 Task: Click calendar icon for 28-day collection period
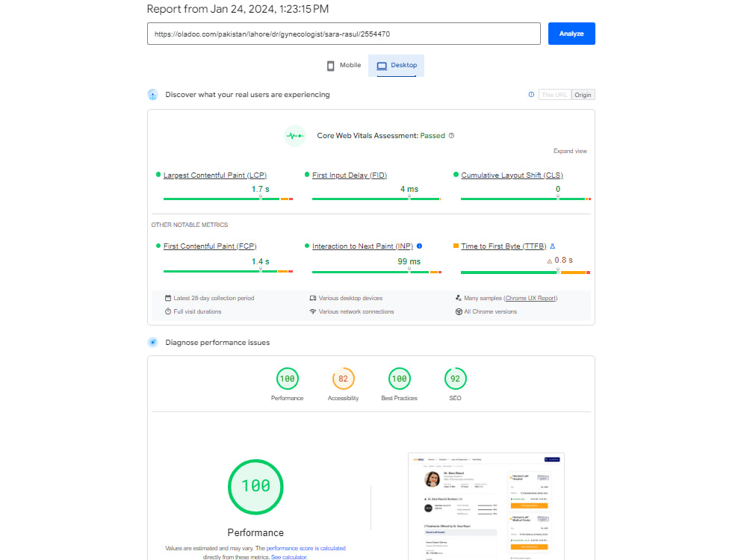[x=167, y=298]
